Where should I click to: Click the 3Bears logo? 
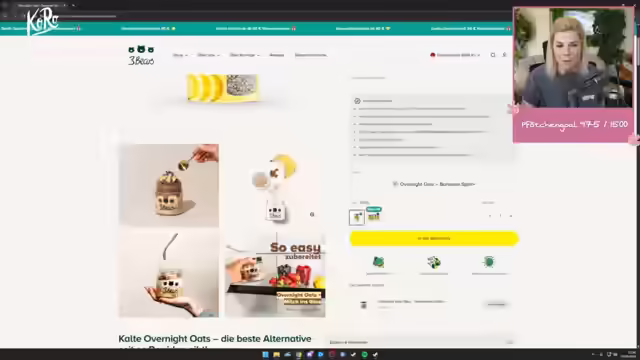pos(141,56)
